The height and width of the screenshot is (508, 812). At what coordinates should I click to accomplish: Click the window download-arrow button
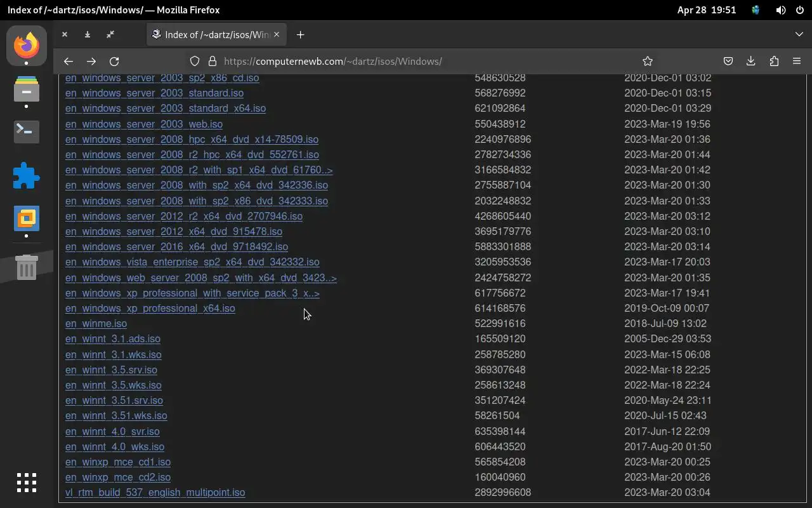click(88, 34)
